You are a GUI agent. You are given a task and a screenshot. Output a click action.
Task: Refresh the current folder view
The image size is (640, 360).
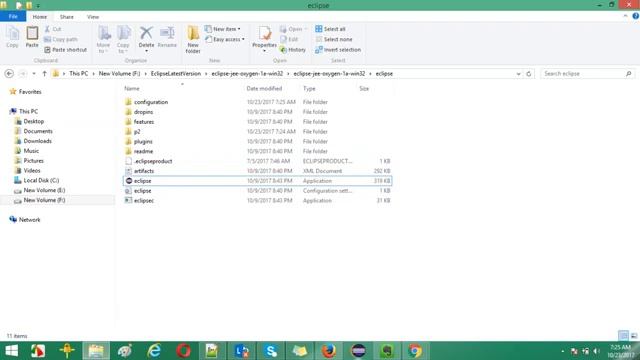(529, 73)
